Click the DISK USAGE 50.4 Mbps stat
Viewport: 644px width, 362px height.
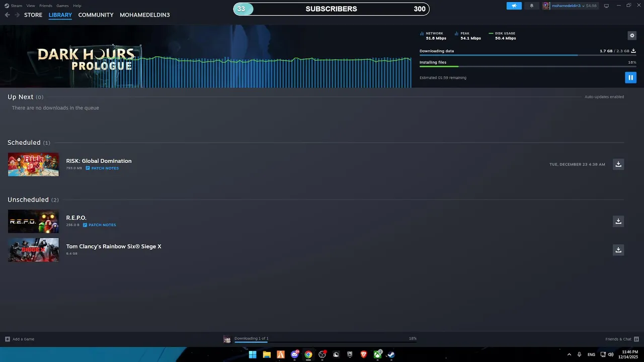click(502, 36)
